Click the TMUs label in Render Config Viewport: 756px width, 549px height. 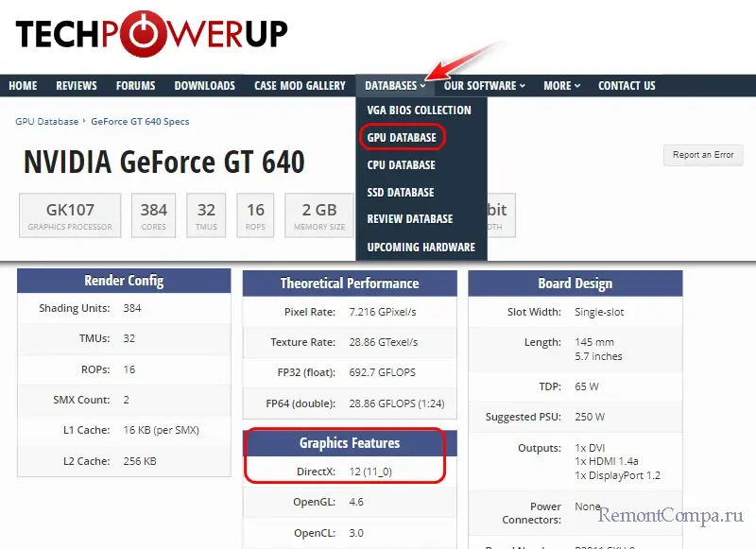94,338
